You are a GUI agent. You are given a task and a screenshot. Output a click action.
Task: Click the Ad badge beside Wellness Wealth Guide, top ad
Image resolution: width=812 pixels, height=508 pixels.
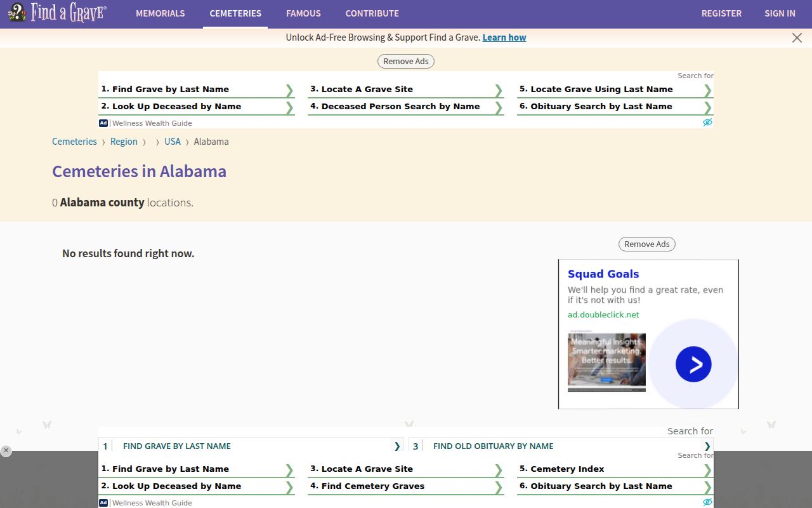103,123
